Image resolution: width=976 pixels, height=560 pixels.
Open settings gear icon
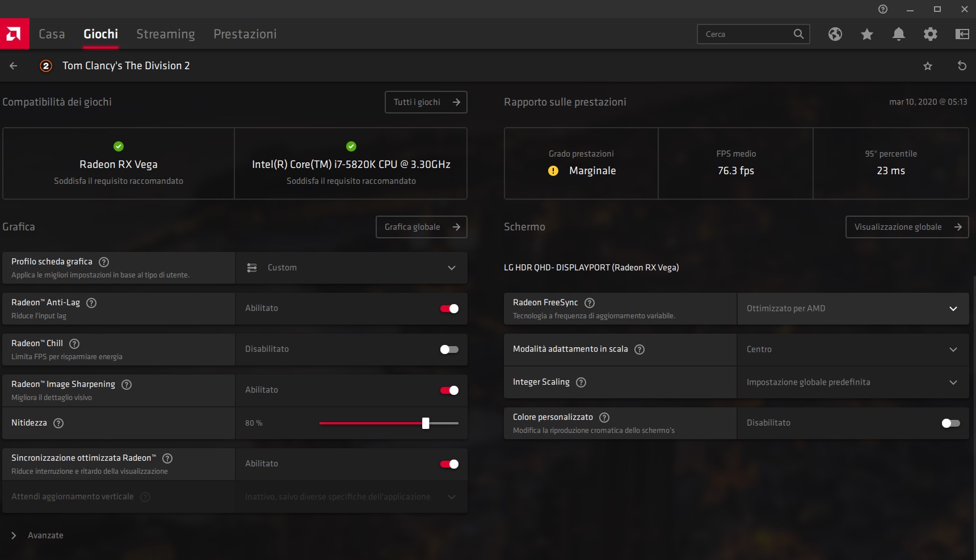930,34
